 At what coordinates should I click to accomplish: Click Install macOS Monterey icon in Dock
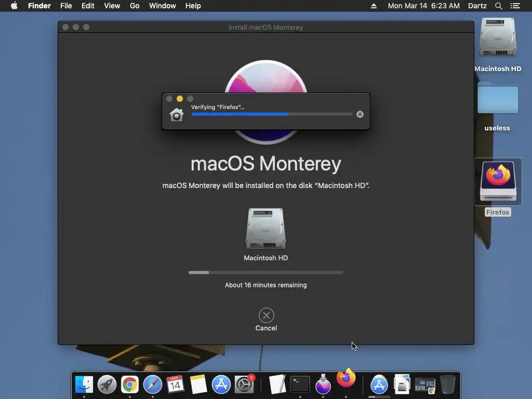pyautogui.click(x=323, y=384)
